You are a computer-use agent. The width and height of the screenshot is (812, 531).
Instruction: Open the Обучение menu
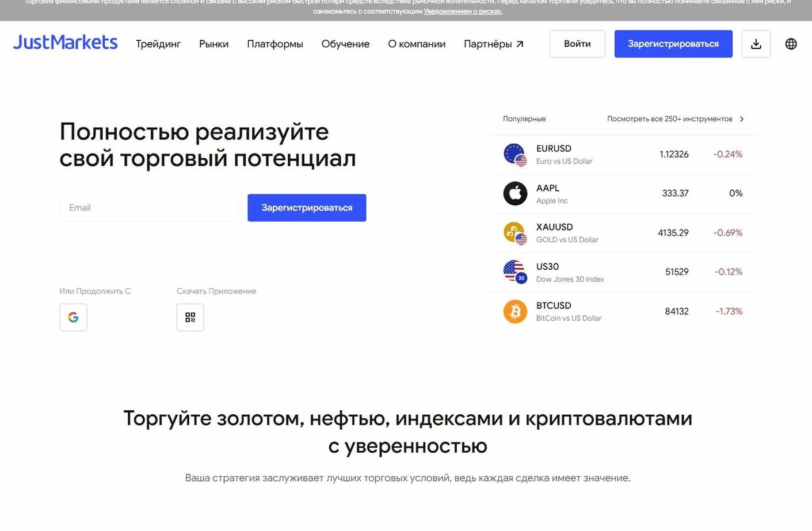click(x=345, y=44)
